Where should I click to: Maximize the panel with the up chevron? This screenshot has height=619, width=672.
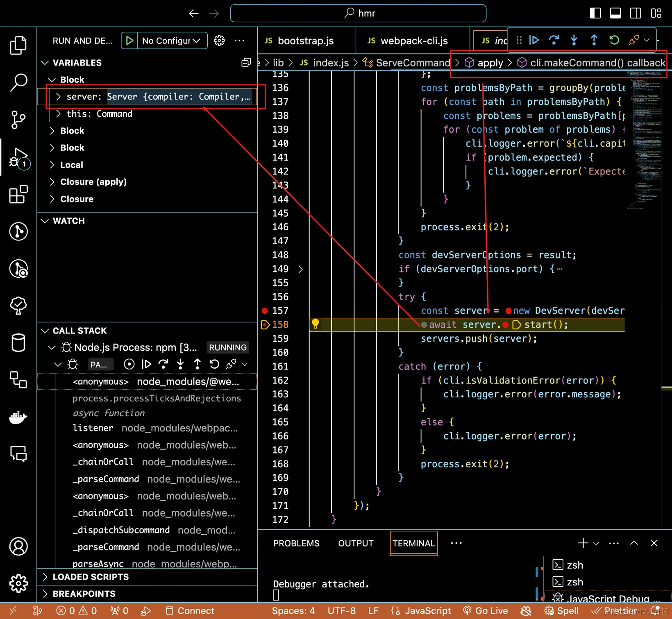pyautogui.click(x=634, y=543)
